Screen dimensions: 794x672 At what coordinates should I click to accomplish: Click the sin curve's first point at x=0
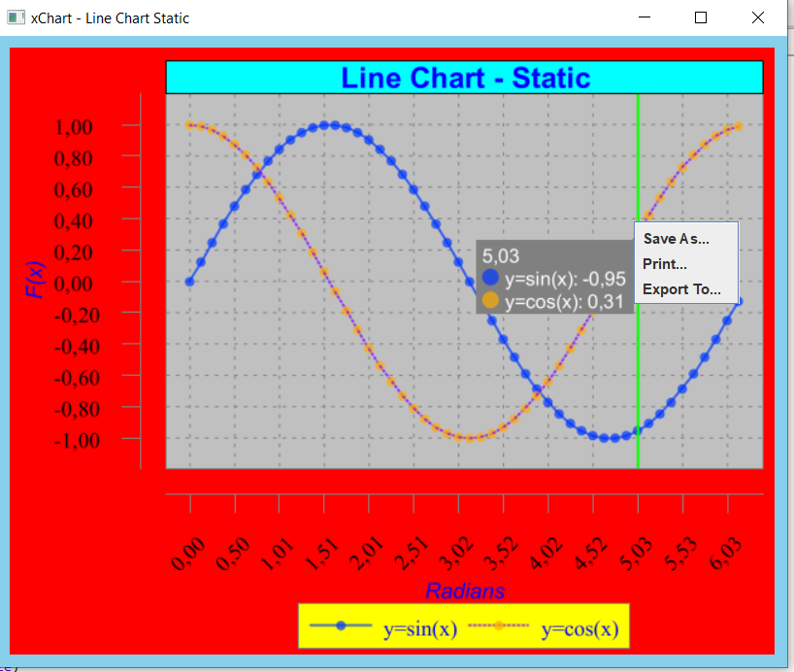[x=189, y=282]
